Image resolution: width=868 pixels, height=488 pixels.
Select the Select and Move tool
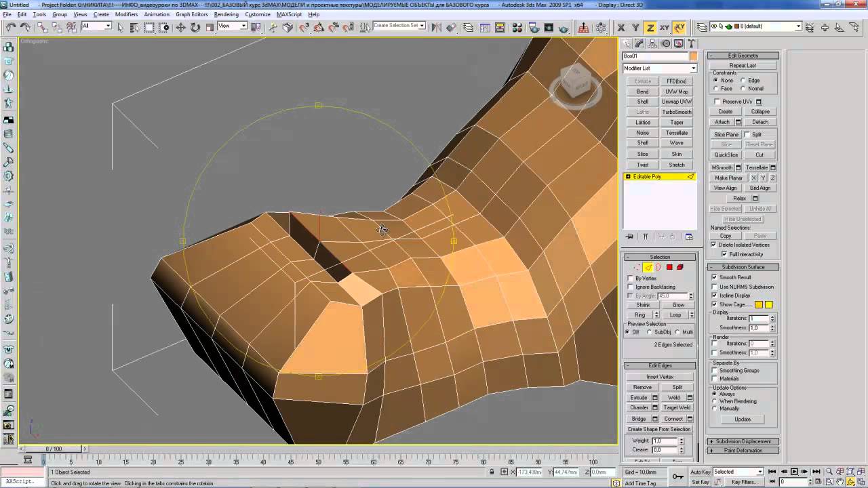(180, 27)
